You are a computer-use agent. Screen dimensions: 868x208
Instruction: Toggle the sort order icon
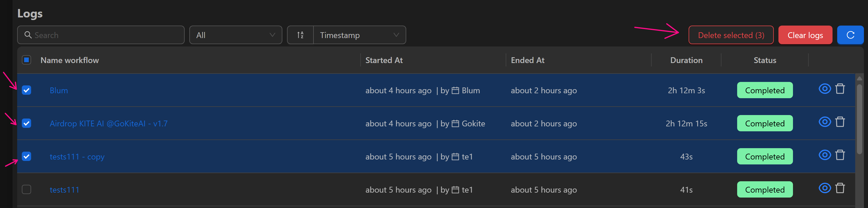coord(300,35)
